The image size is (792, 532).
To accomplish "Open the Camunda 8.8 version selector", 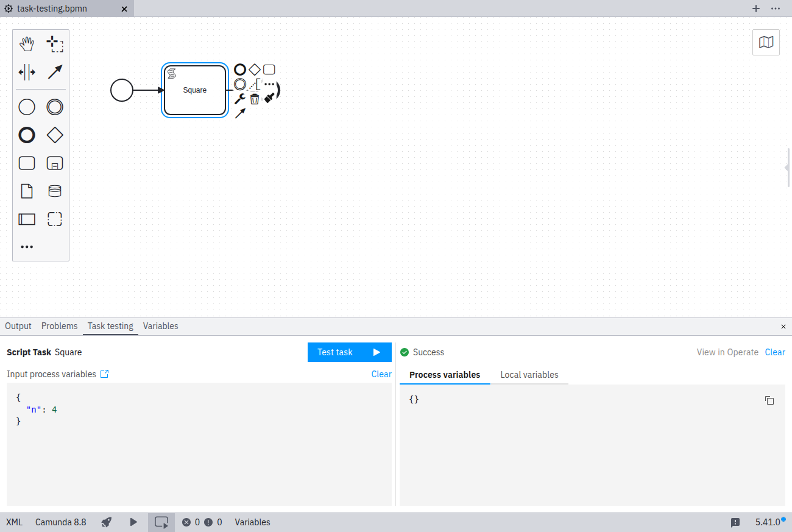I will point(61,522).
